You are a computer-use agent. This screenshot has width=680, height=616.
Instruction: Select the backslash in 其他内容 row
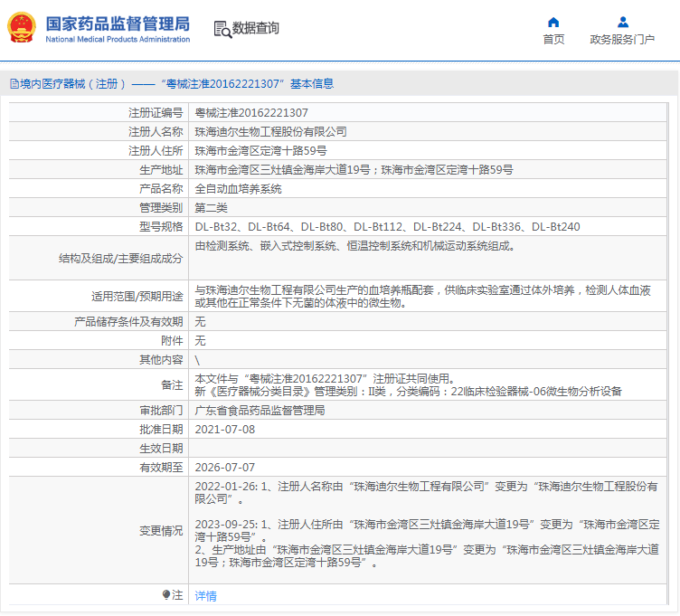[197, 360]
